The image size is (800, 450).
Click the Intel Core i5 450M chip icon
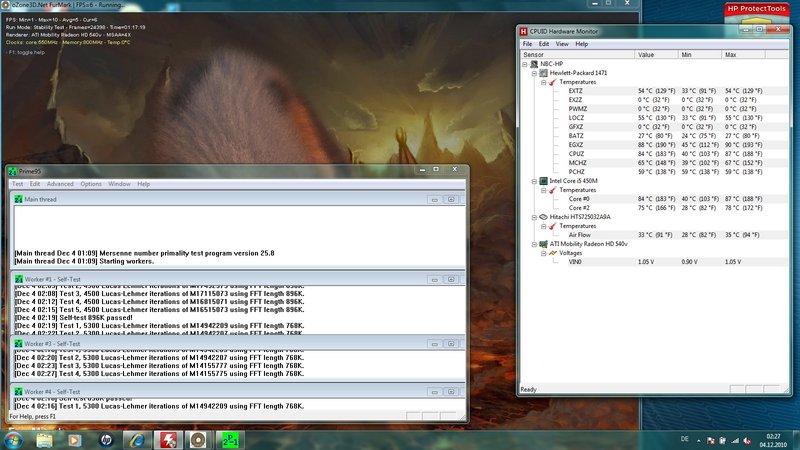[x=543, y=181]
